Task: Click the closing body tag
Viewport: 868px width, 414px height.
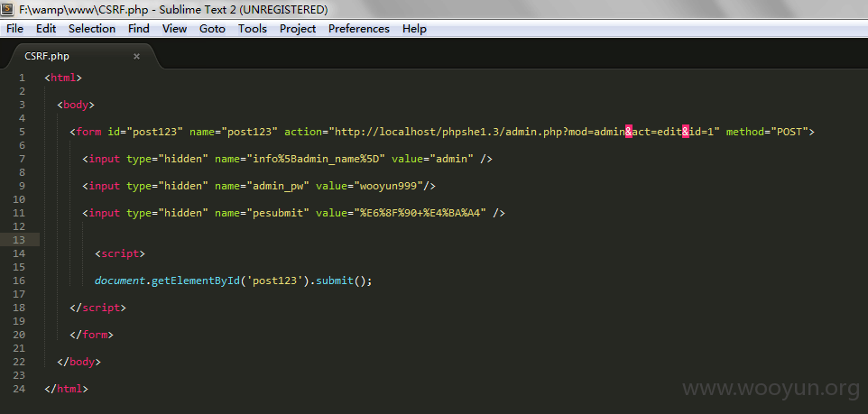Action: tap(79, 362)
